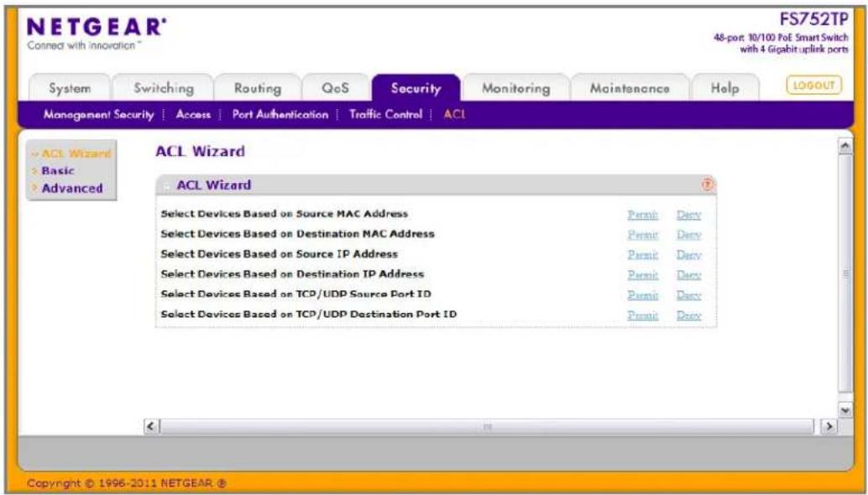Click Deny for TCP/UDP Destination Port ID
The width and height of the screenshot is (868, 495).
coord(688,315)
